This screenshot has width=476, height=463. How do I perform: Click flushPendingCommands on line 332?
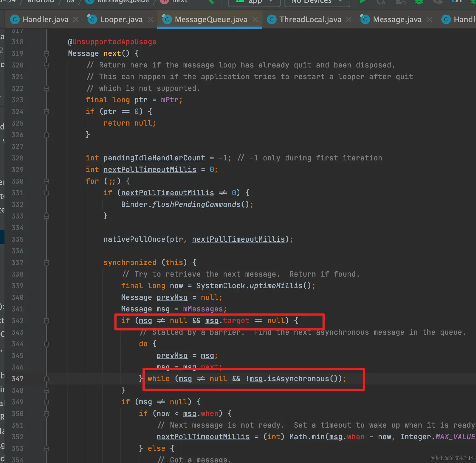coord(196,204)
